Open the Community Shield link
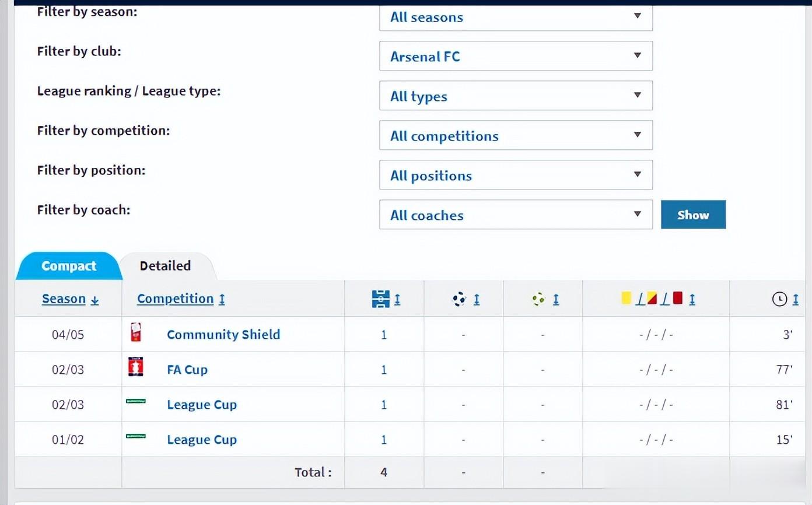812x505 pixels. (223, 335)
